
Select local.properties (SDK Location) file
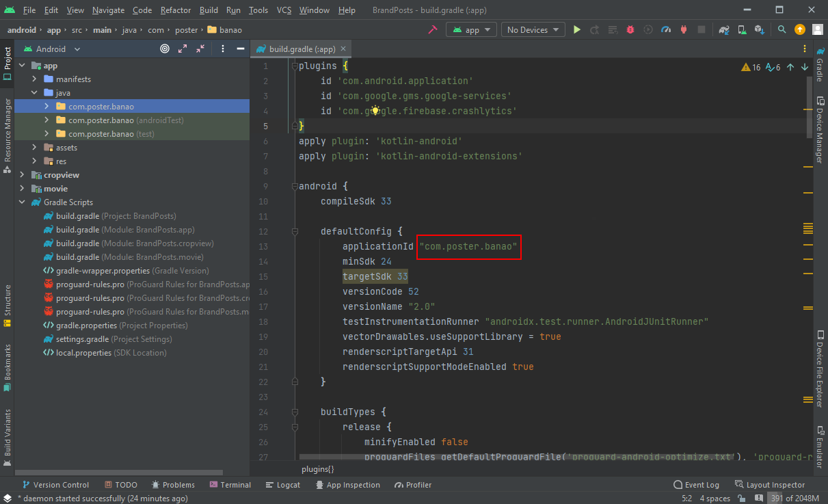pos(105,353)
